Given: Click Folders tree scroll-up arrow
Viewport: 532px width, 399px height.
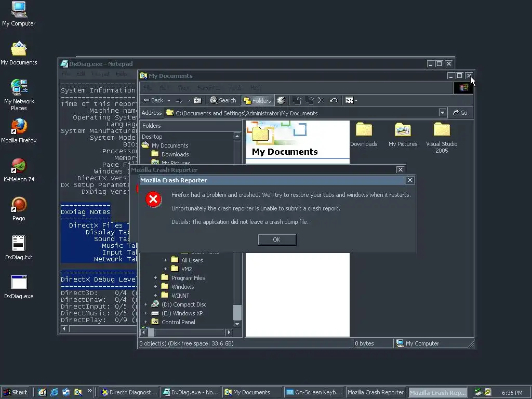Looking at the screenshot, I should point(237,137).
